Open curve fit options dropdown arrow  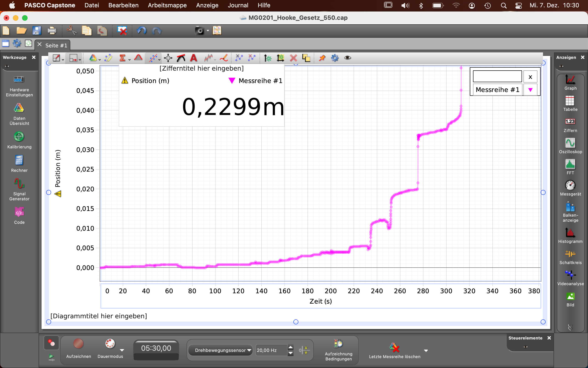pyautogui.click(x=159, y=60)
